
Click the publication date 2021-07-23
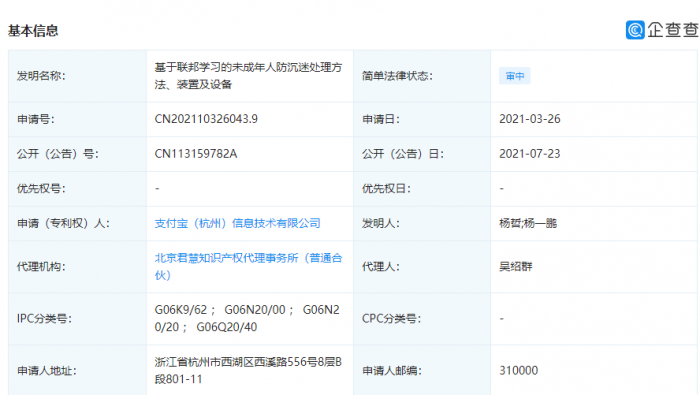coord(529,154)
